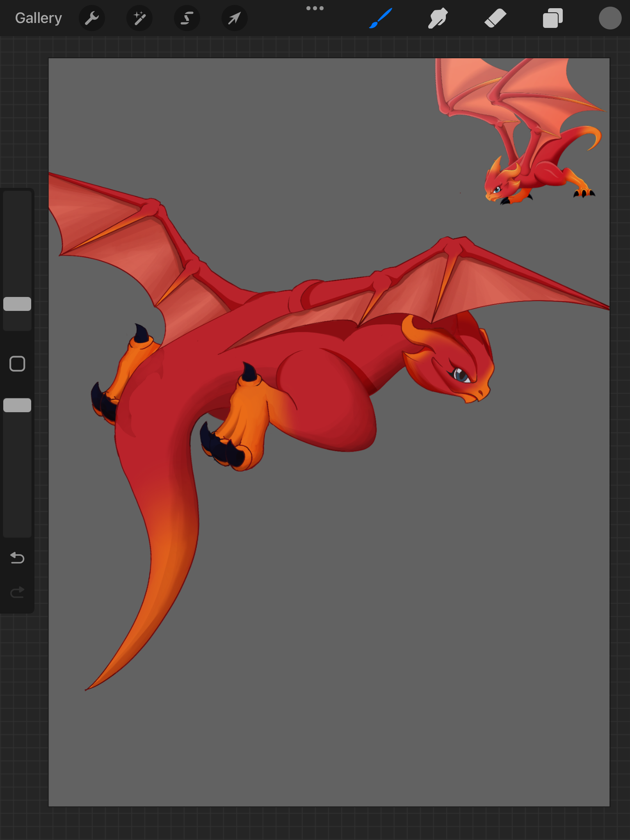Open the Adjustments magic wand menu
The height and width of the screenshot is (840, 630).
coord(139,18)
